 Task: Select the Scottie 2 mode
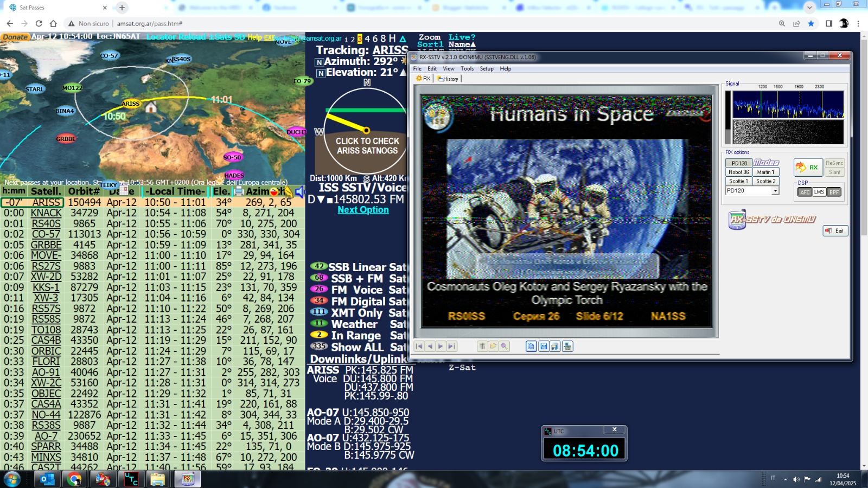click(765, 181)
